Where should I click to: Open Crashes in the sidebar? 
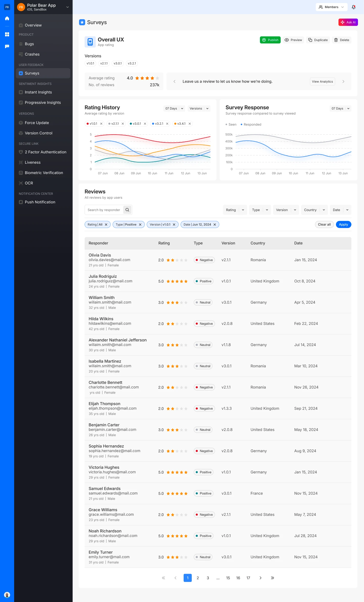coord(32,54)
